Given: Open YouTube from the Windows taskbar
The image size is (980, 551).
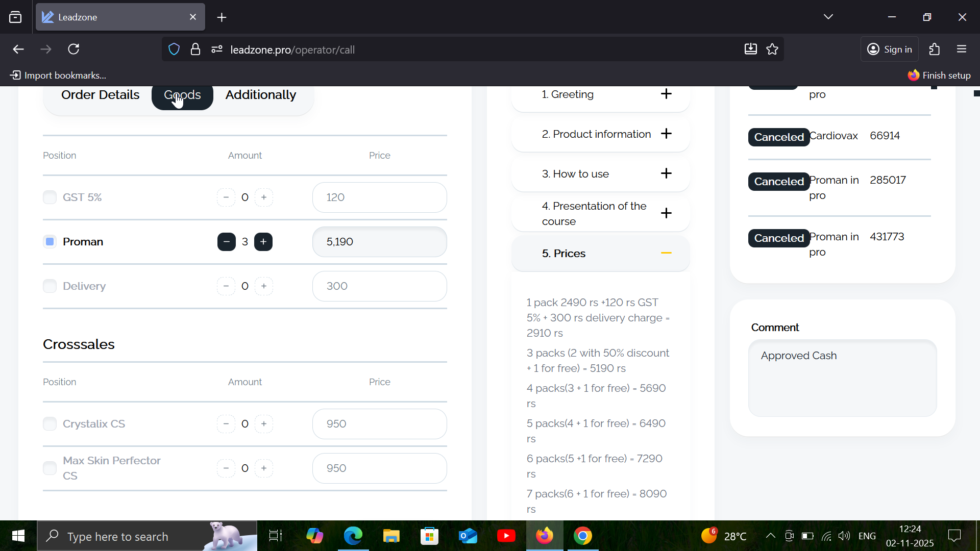Looking at the screenshot, I should tap(506, 536).
